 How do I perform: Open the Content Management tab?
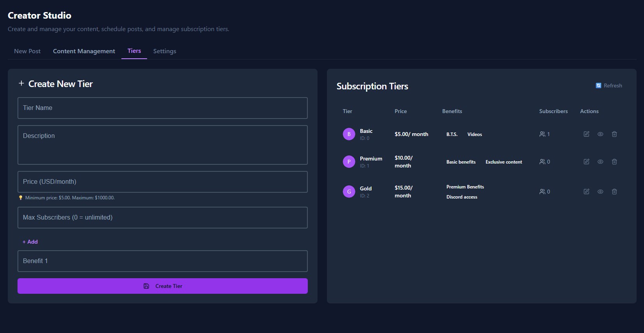point(84,51)
